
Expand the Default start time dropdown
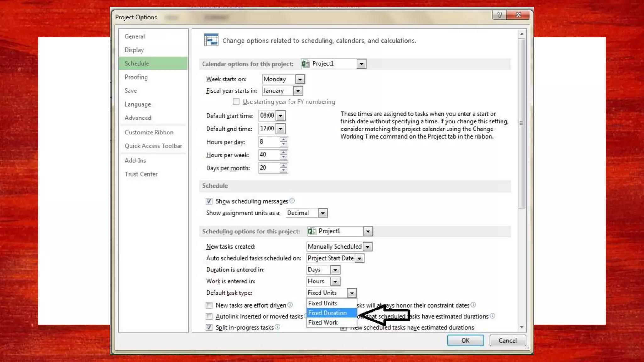click(280, 116)
